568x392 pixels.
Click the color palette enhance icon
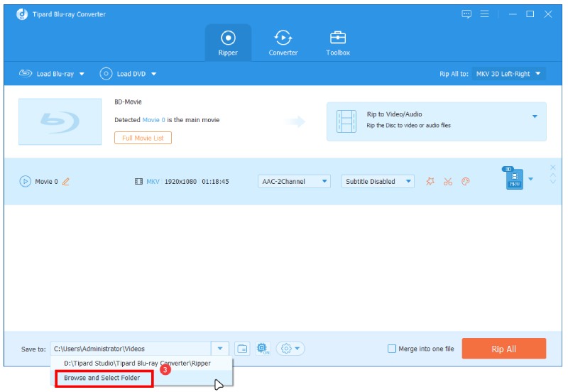(466, 181)
